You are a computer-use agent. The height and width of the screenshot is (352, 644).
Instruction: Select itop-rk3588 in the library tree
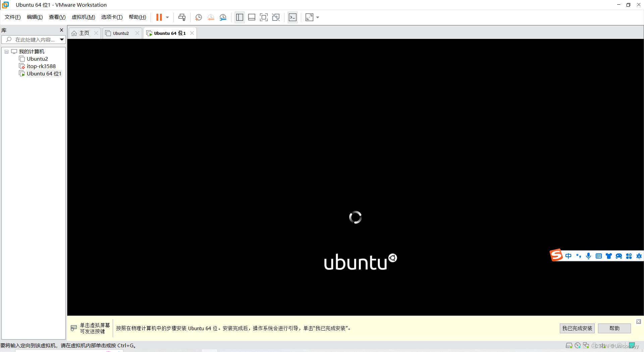[41, 66]
